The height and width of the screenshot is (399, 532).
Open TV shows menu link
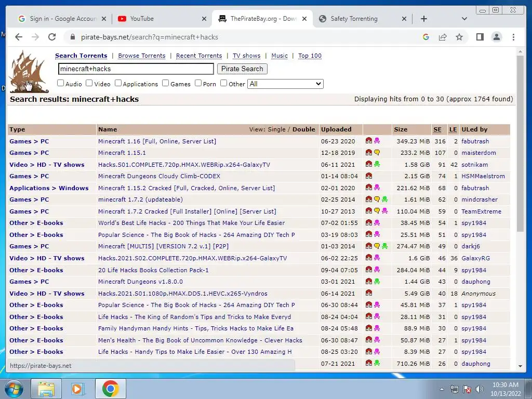pyautogui.click(x=246, y=56)
